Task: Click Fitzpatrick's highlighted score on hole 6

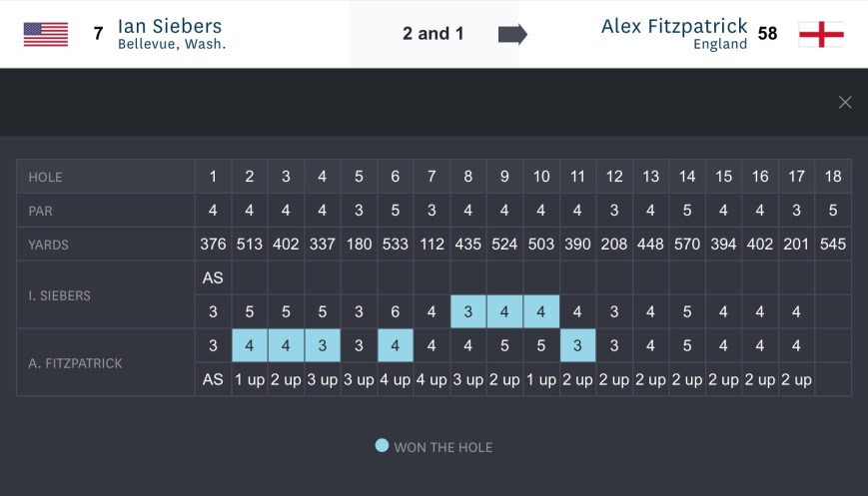Action: [x=396, y=346]
